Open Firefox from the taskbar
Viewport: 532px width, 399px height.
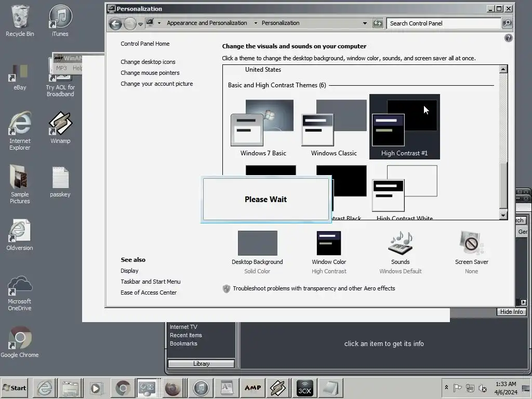[172, 388]
